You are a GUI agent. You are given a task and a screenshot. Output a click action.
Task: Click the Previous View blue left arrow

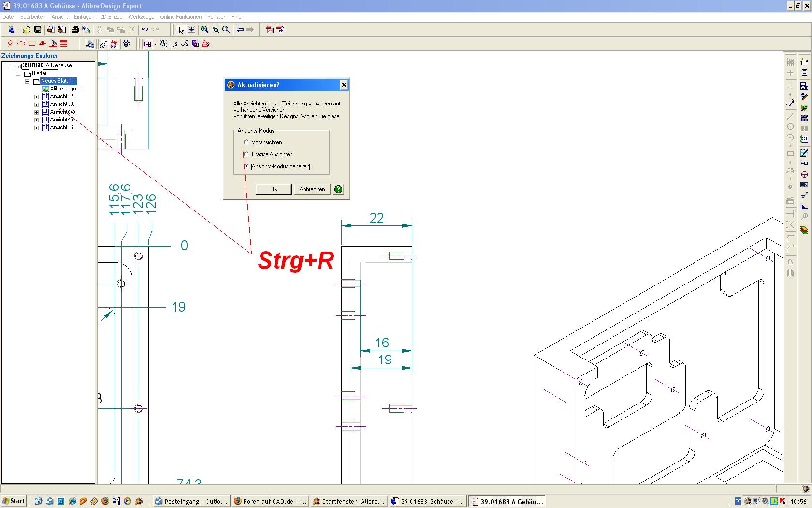[240, 30]
